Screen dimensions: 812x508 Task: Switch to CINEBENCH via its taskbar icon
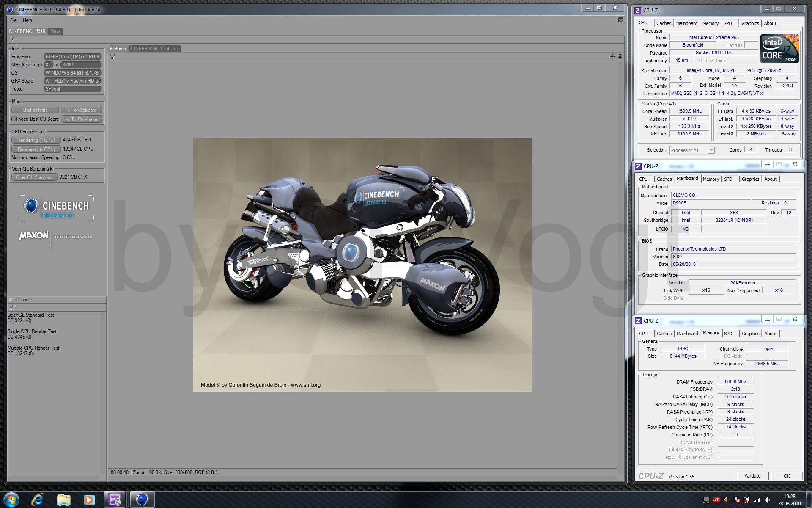click(x=142, y=500)
